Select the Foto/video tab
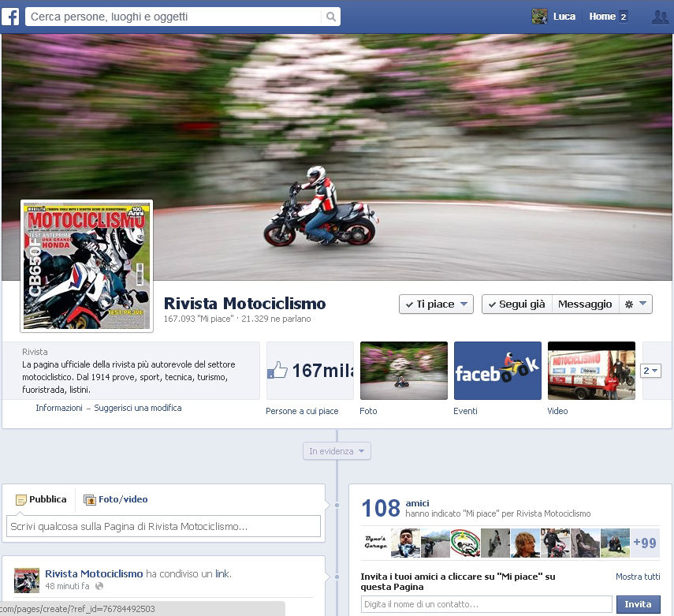 pyautogui.click(x=116, y=499)
